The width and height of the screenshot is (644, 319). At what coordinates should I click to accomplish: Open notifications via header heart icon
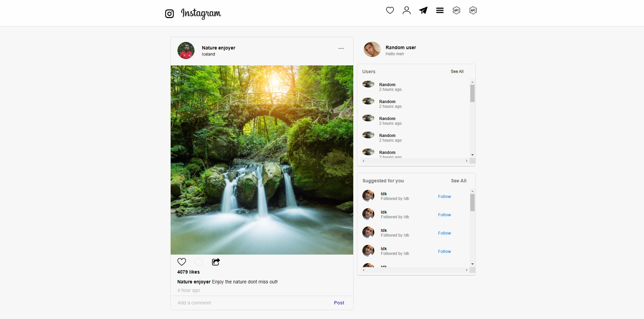click(390, 11)
